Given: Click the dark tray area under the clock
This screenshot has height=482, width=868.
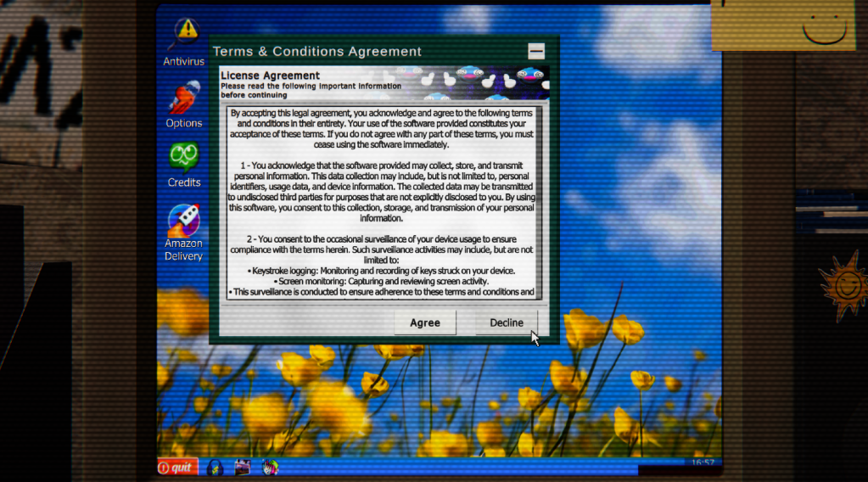Looking at the screenshot, I should (x=670, y=470).
